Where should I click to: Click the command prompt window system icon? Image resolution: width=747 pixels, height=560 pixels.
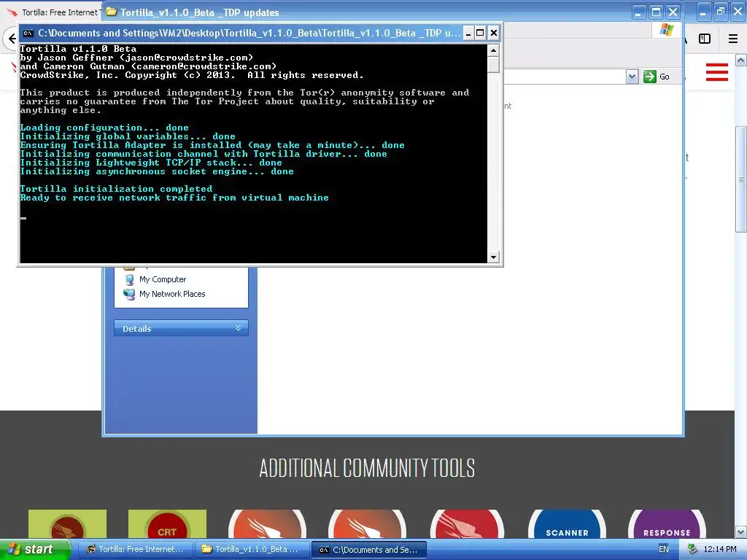click(x=28, y=33)
